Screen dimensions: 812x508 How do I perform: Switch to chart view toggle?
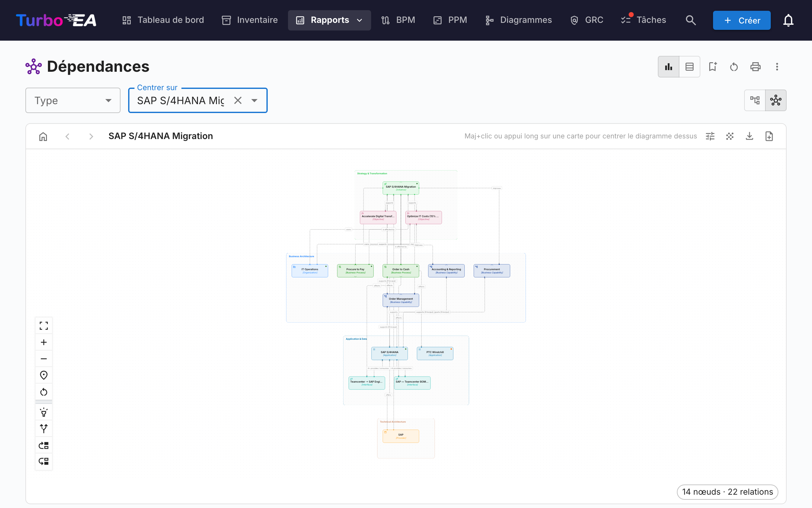[668, 67]
